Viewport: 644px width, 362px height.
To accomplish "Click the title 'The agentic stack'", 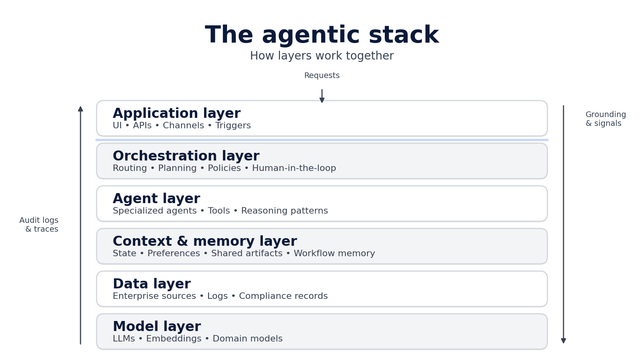I will click(322, 35).
